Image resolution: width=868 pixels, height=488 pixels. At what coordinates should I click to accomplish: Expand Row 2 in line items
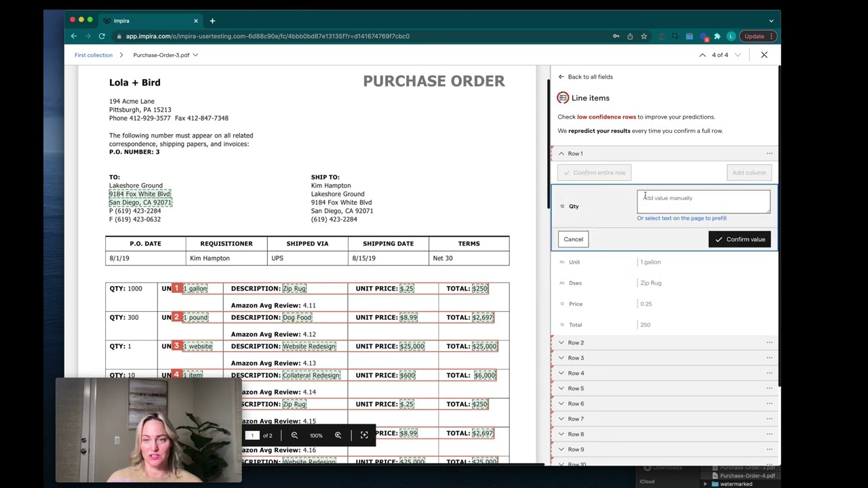click(x=561, y=342)
